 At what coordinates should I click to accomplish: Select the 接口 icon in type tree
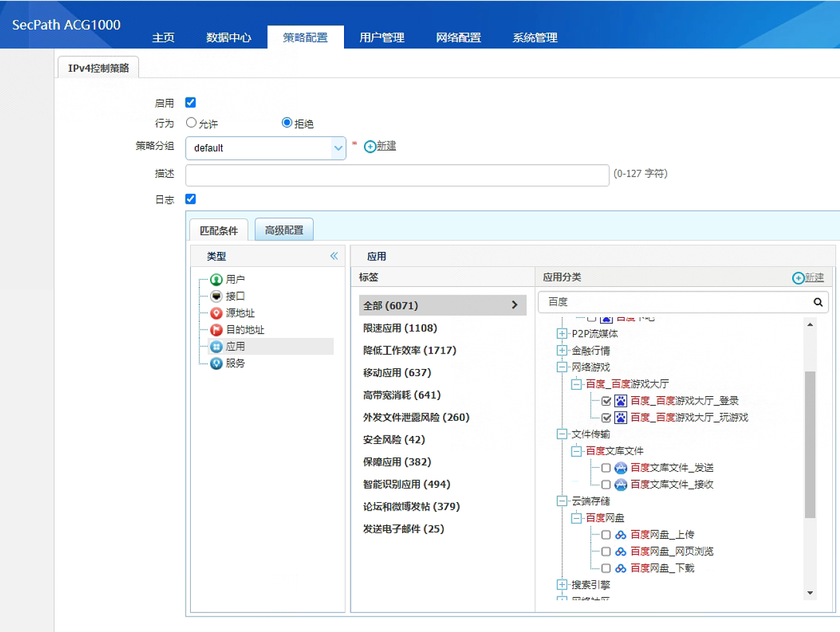tap(217, 297)
